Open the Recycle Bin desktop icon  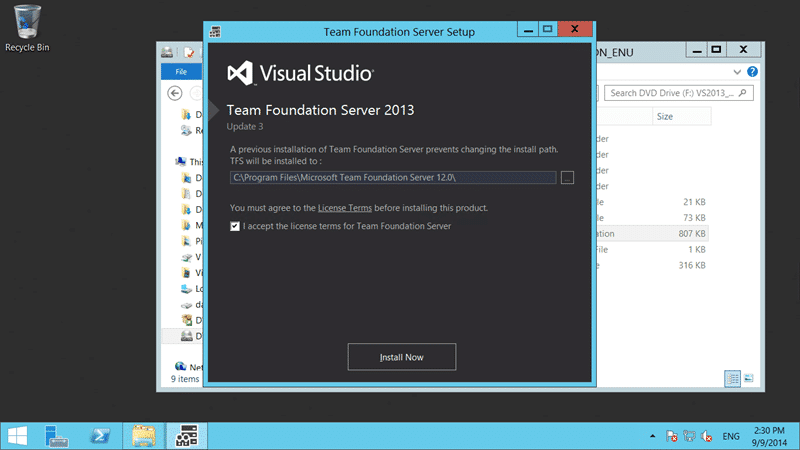[x=27, y=29]
